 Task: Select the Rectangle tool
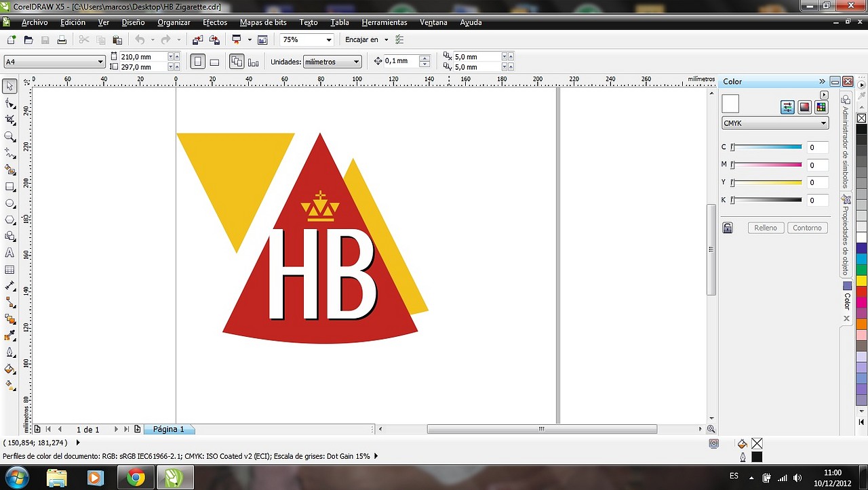pyautogui.click(x=9, y=186)
